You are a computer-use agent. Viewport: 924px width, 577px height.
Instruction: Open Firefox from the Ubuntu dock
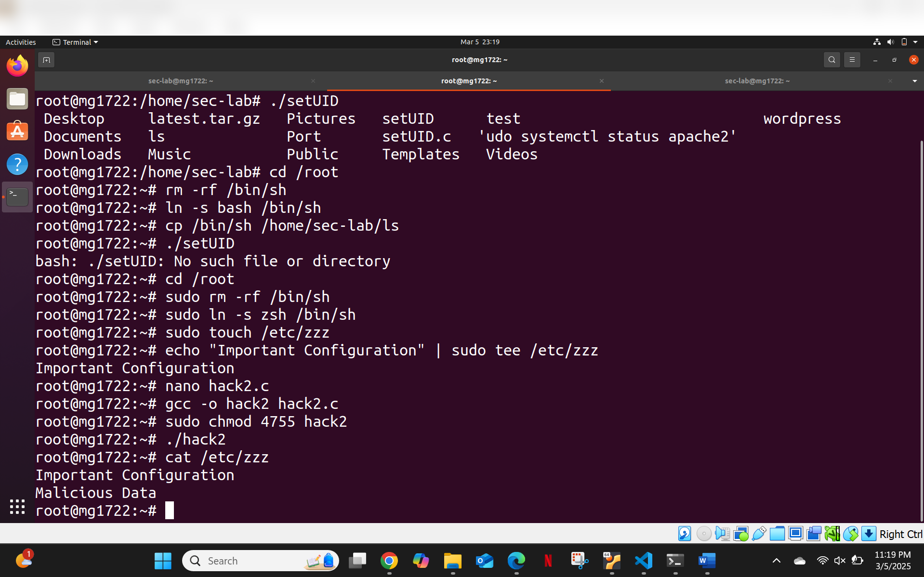tap(17, 66)
